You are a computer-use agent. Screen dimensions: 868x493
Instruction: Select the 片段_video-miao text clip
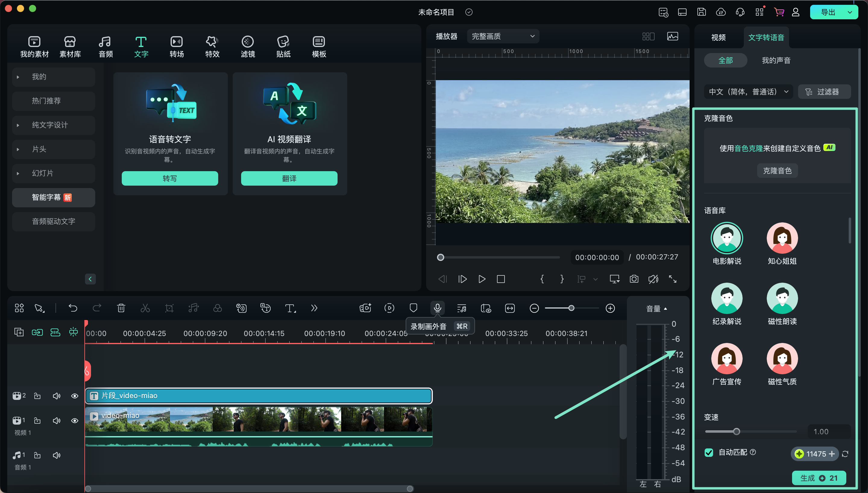[x=259, y=396]
